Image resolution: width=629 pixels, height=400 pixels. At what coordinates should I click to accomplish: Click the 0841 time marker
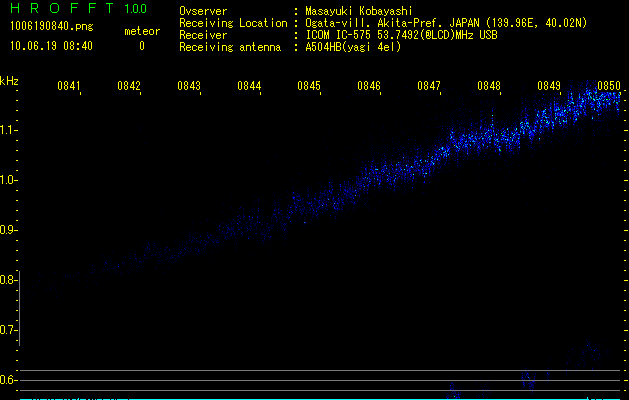point(69,86)
